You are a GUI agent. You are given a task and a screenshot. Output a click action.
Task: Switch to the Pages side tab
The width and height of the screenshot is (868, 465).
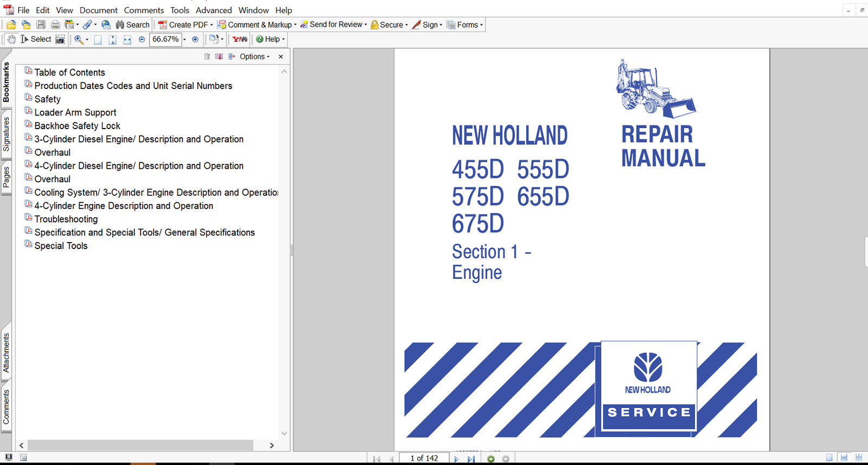6,177
